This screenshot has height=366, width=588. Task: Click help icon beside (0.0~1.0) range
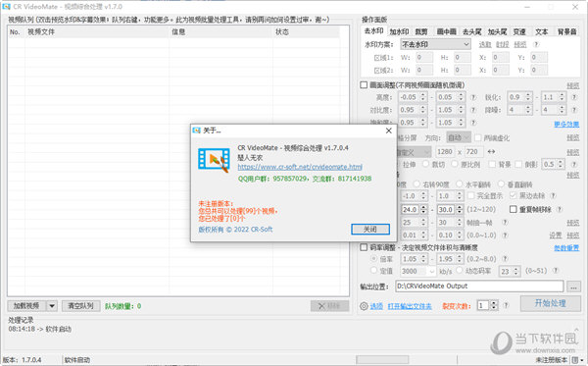click(505, 235)
